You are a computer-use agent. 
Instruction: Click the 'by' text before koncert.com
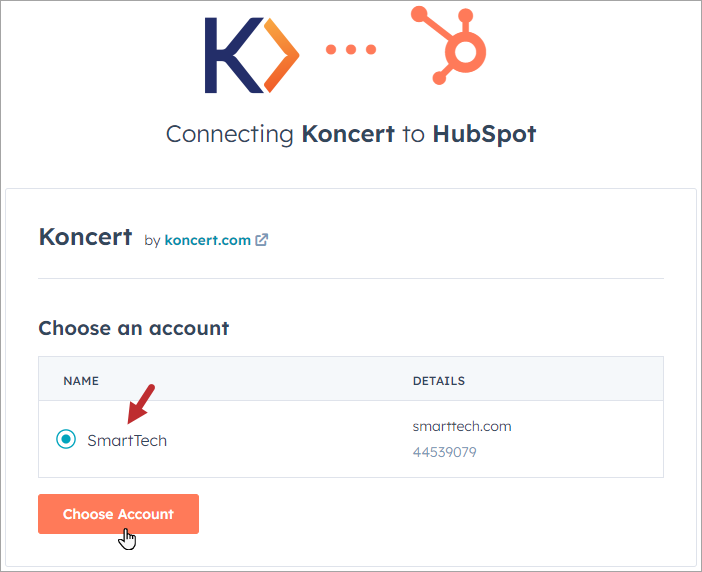pos(152,241)
